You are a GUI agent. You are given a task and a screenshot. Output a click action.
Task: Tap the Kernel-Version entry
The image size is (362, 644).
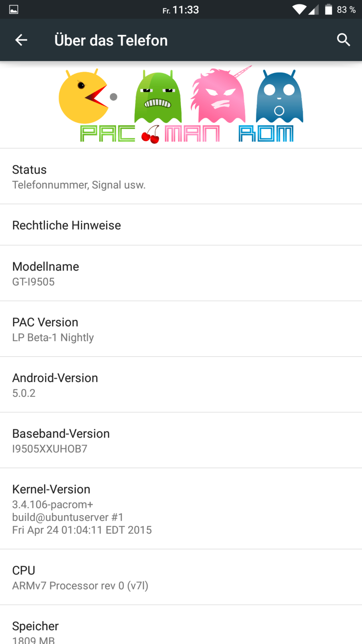pyautogui.click(x=181, y=509)
